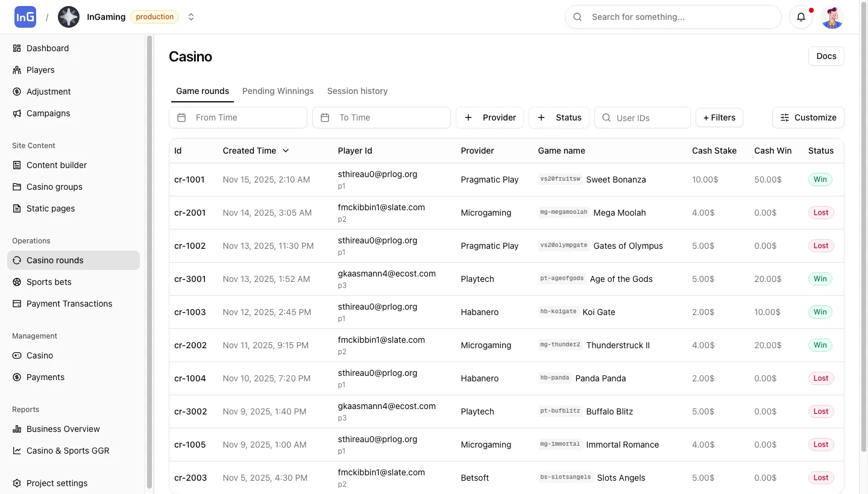Click the Docs button
The height and width of the screenshot is (494, 868).
(x=826, y=56)
